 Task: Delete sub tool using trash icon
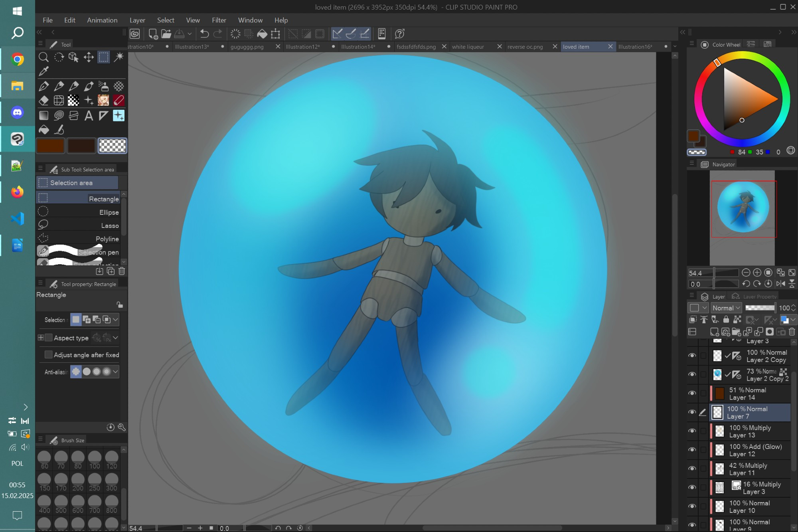(x=122, y=271)
